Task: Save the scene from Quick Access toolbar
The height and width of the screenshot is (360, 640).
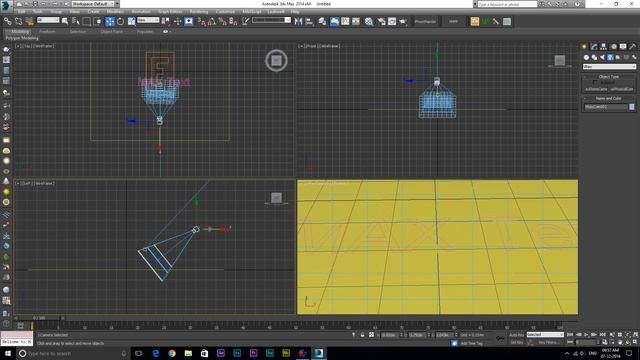Action: 35,4
